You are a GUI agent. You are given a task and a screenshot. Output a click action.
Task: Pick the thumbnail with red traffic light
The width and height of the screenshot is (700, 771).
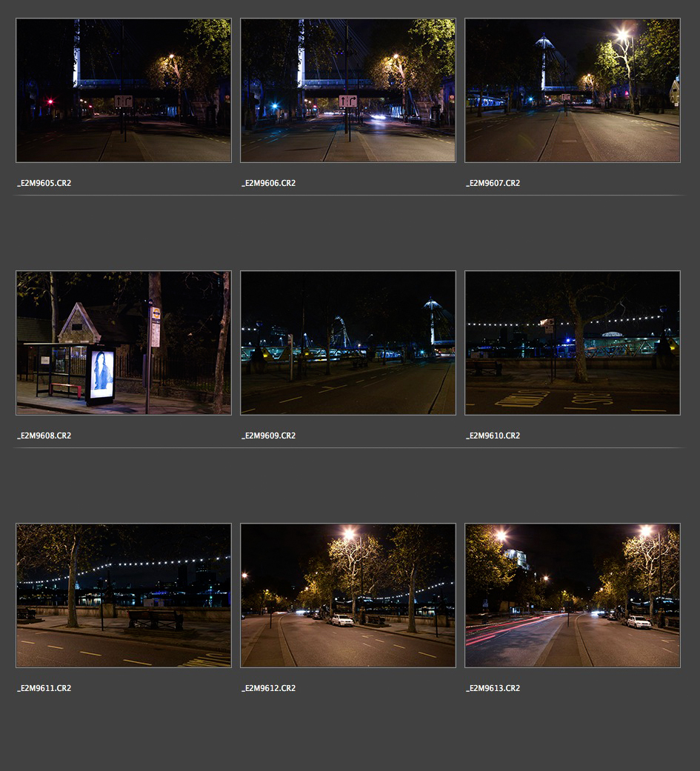tap(124, 90)
